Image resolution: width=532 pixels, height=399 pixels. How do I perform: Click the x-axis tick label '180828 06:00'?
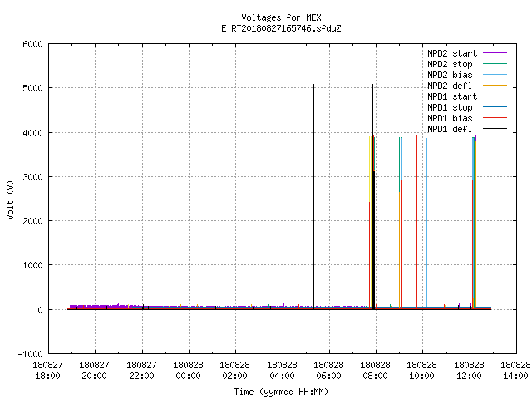[x=329, y=371]
